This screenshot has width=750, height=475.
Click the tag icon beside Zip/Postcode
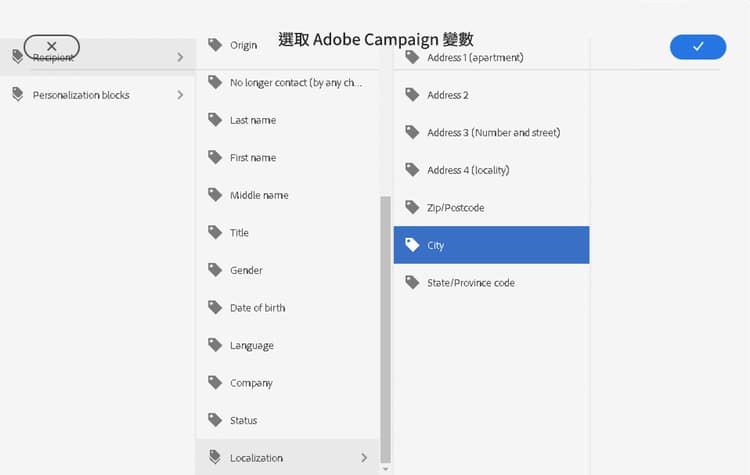(x=412, y=208)
